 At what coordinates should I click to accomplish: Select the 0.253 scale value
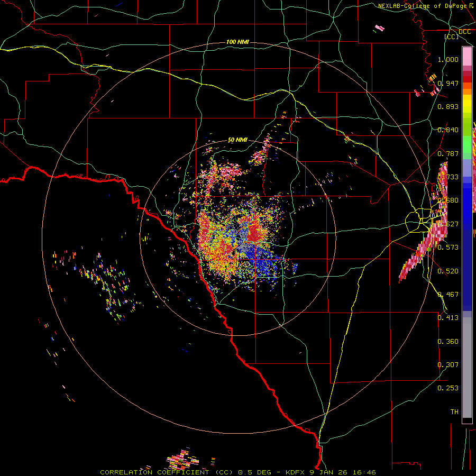(x=448, y=388)
